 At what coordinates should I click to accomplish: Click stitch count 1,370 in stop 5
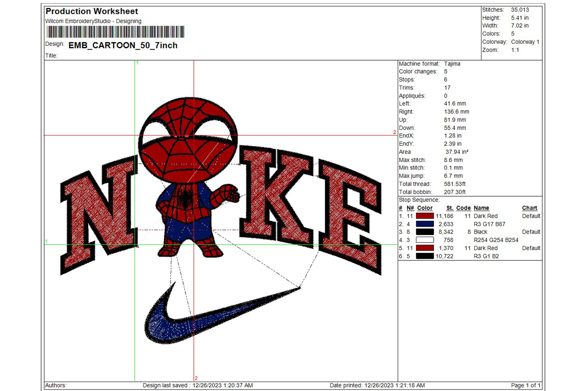446,248
